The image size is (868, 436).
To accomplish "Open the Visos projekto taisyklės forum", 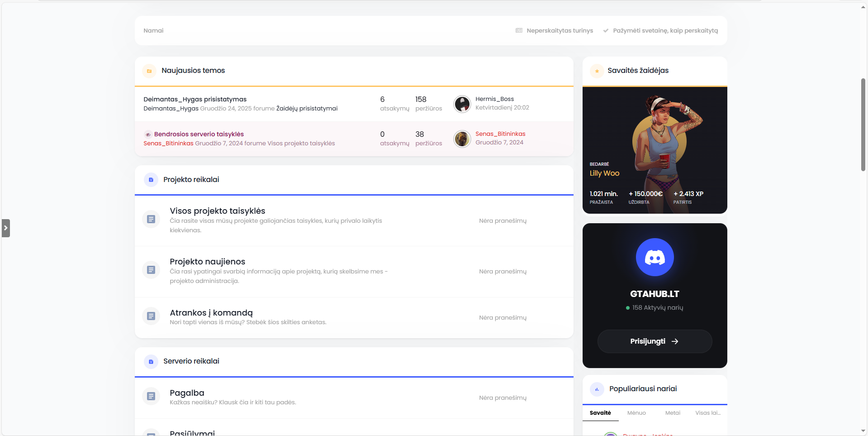I will [x=218, y=211].
